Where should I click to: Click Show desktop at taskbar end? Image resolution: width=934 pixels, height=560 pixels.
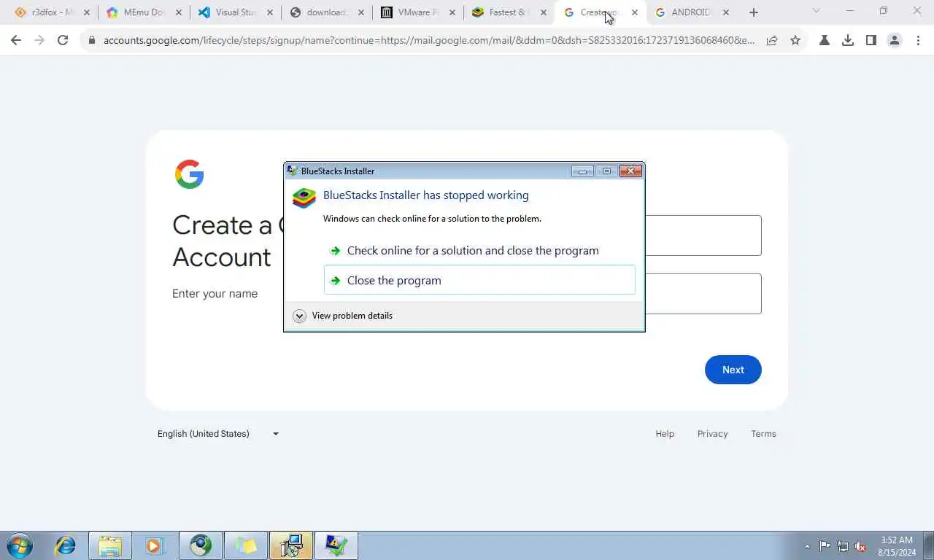pyautogui.click(x=929, y=545)
